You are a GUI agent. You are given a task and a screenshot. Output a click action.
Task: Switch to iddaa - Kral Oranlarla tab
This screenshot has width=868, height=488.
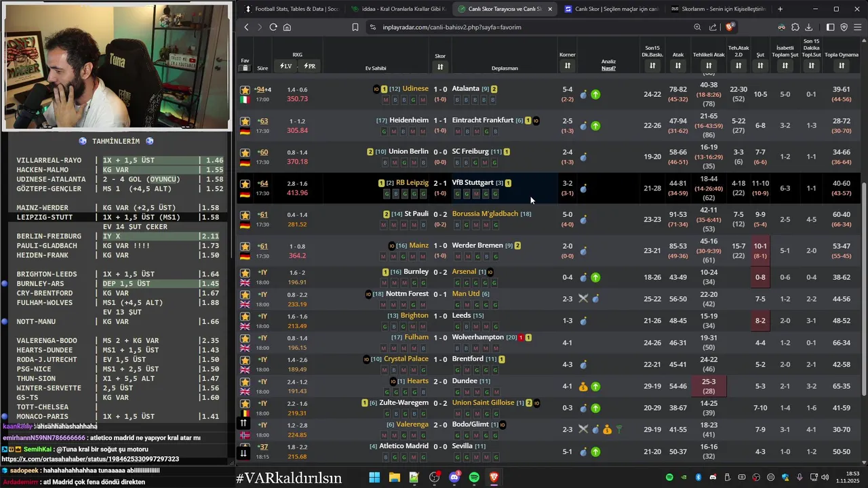pyautogui.click(x=398, y=9)
